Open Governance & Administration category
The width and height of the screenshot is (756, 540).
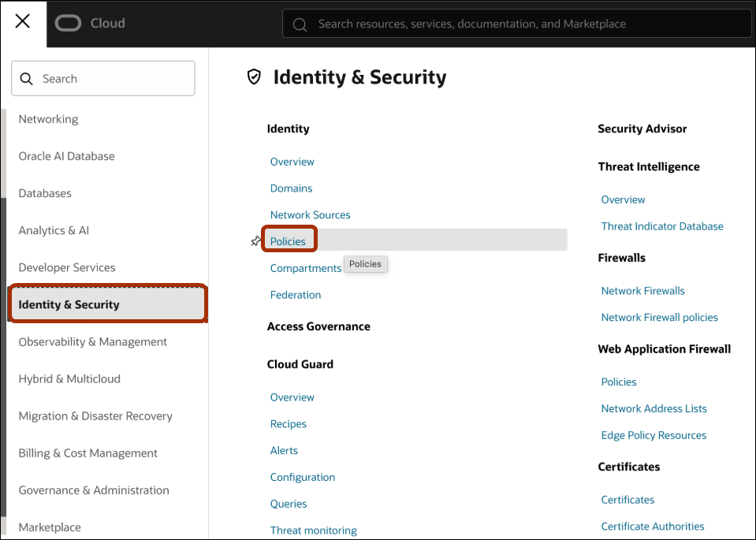click(x=94, y=490)
